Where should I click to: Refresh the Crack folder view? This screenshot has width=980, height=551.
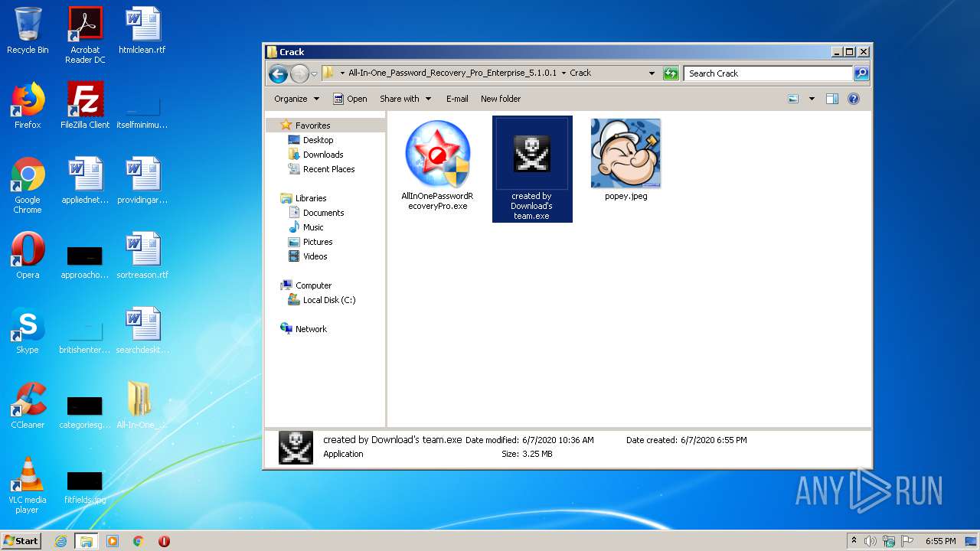[x=671, y=73]
